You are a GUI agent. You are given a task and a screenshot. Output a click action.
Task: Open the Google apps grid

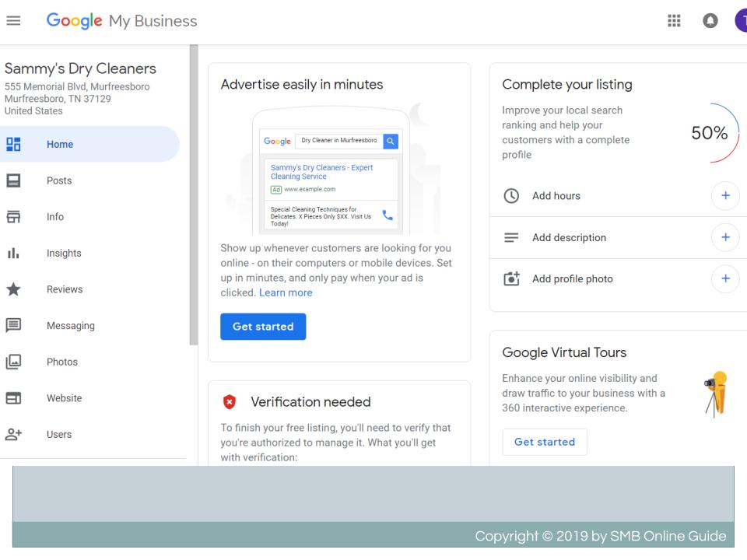click(675, 22)
